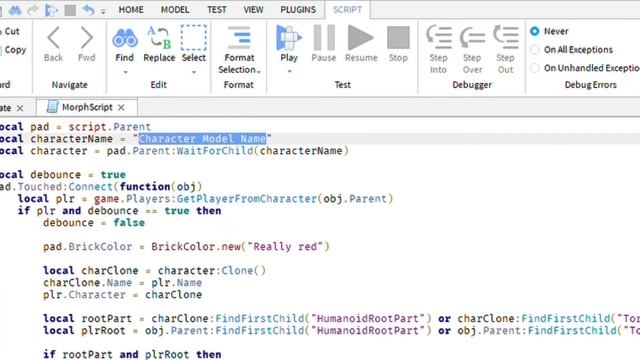Click the quick-access stop square icon

[70, 10]
